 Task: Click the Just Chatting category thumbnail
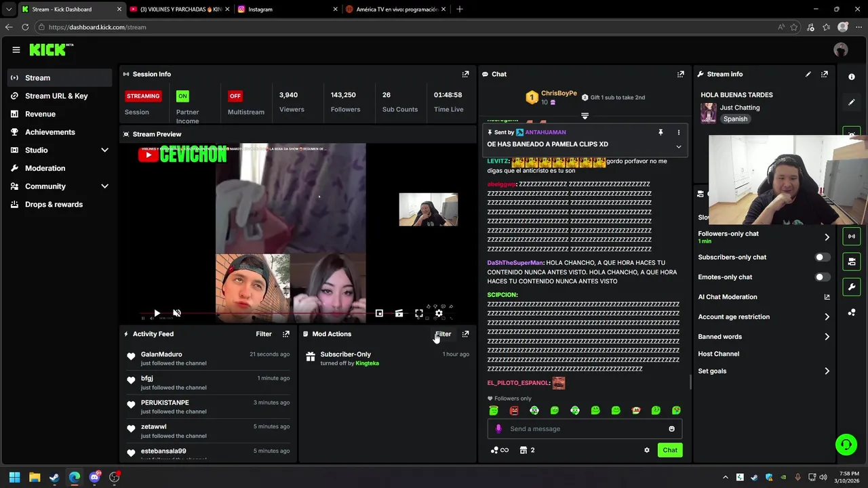[x=709, y=113]
